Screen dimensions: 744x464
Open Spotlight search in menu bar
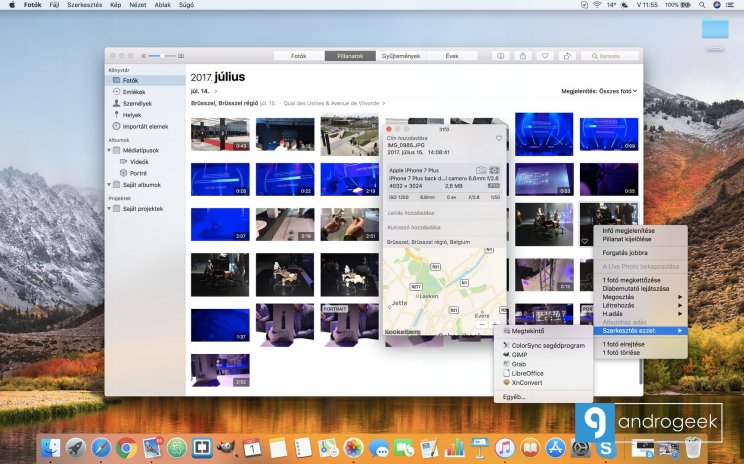(x=702, y=5)
